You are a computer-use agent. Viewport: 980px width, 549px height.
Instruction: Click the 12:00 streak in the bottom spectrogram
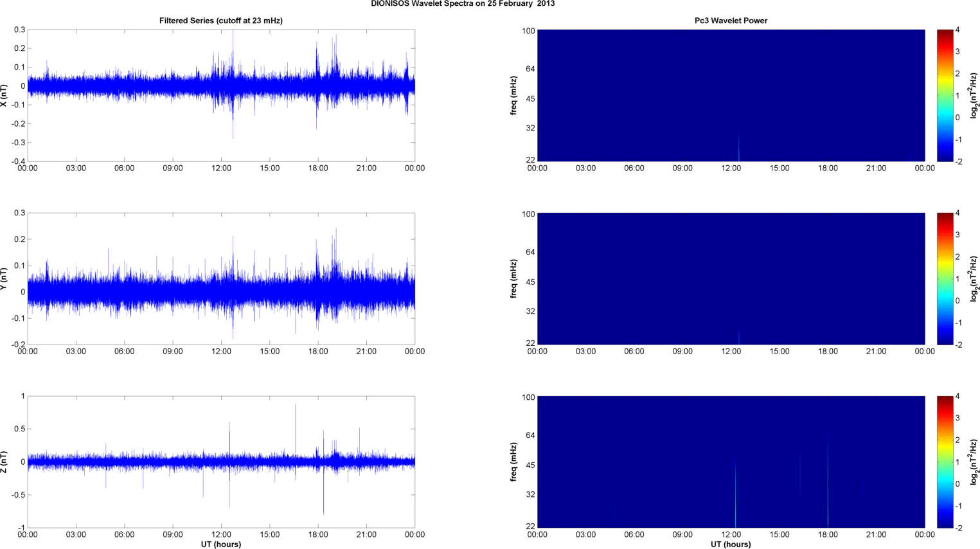click(x=735, y=492)
